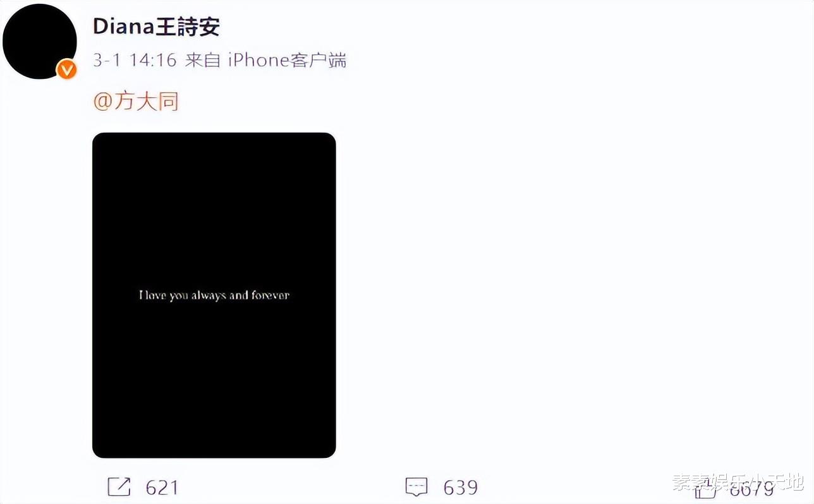The width and height of the screenshot is (814, 504).
Task: Open comments via speech bubble icon
Action: click(416, 487)
